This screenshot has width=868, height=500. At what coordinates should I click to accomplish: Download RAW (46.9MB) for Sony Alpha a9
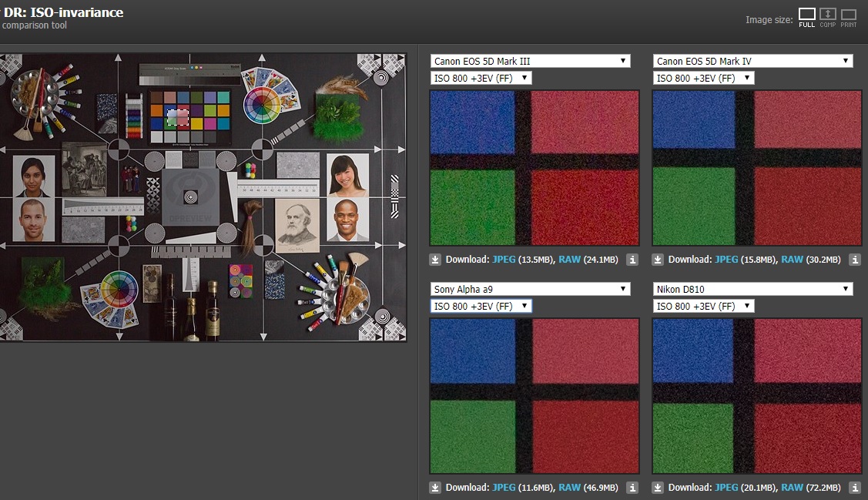point(570,488)
